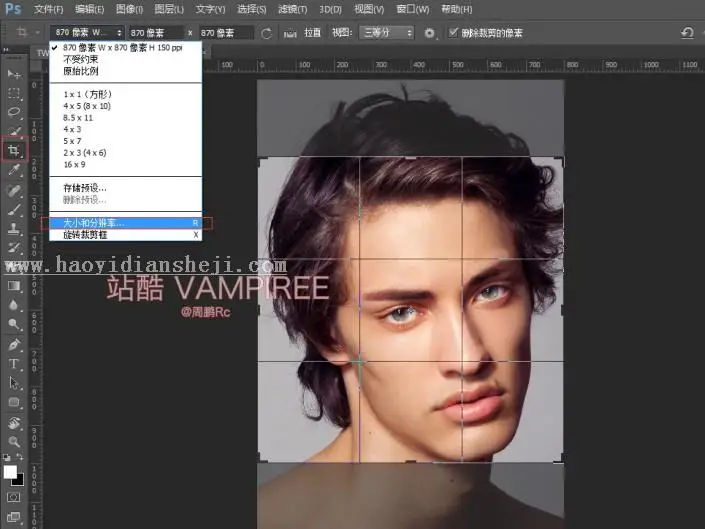Select the Dodge tool
The image size is (705, 529).
14,324
